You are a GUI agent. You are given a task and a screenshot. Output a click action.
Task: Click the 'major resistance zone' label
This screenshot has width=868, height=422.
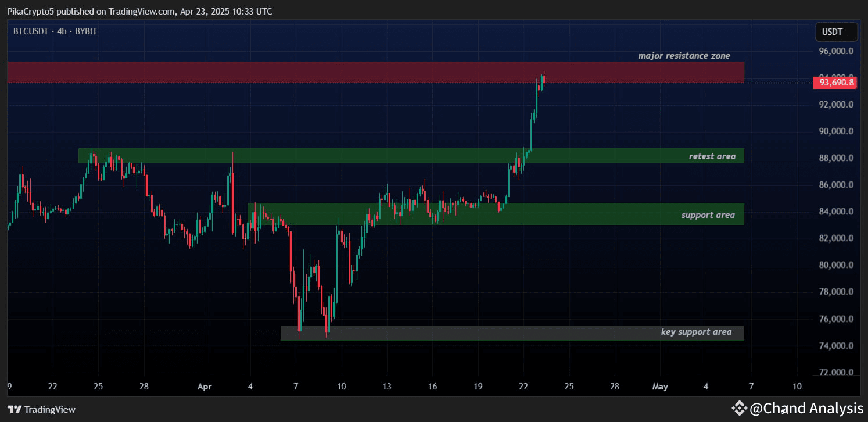click(684, 56)
